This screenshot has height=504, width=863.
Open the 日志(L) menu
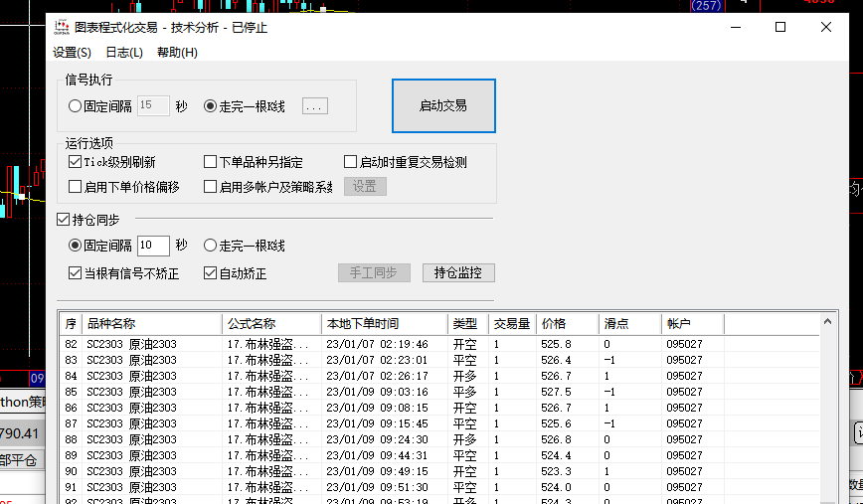pos(124,53)
